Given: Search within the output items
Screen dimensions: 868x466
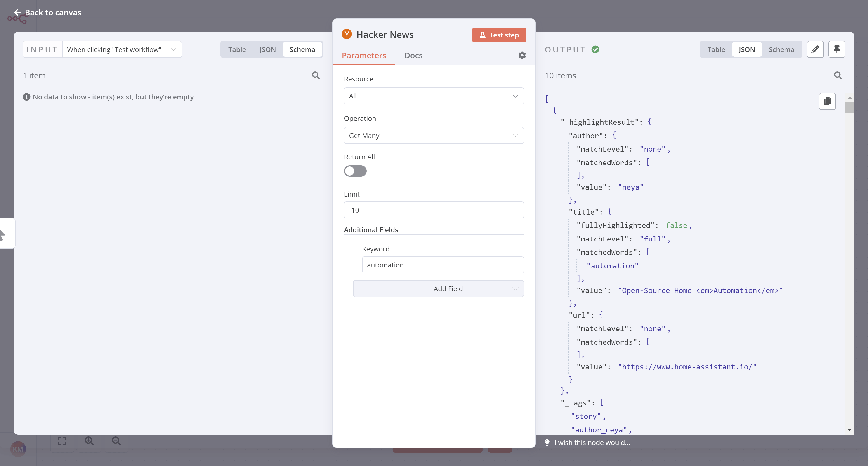Looking at the screenshot, I should [838, 75].
